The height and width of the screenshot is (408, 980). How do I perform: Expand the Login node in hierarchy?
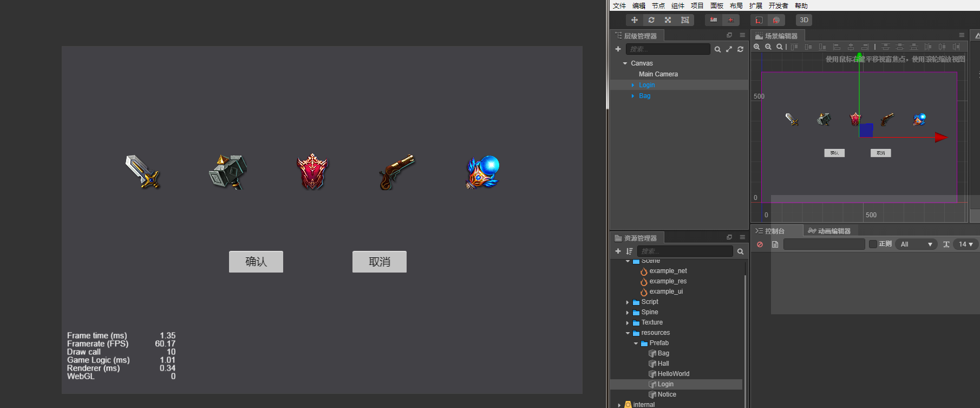[632, 85]
